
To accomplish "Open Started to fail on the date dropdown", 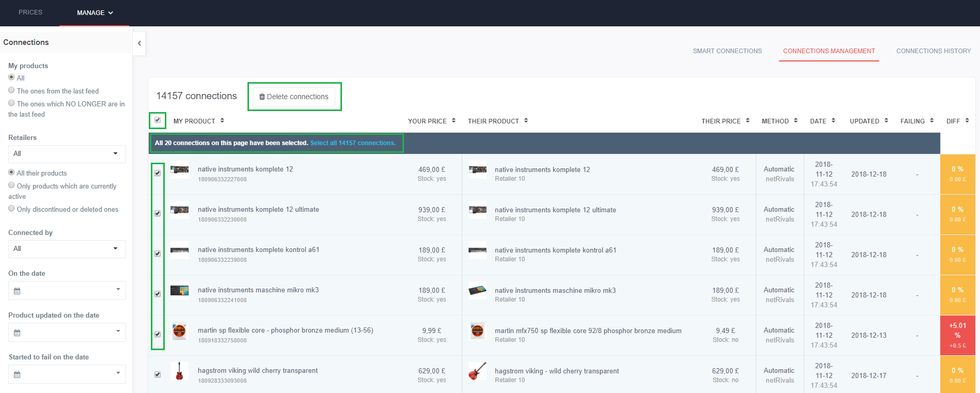I will (x=67, y=374).
